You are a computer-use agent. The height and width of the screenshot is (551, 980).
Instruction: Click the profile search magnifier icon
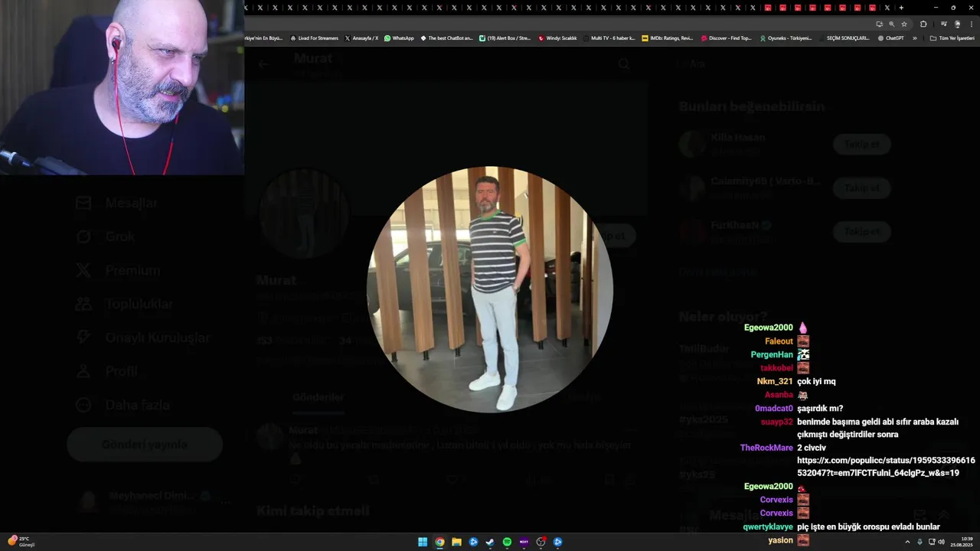pos(624,64)
